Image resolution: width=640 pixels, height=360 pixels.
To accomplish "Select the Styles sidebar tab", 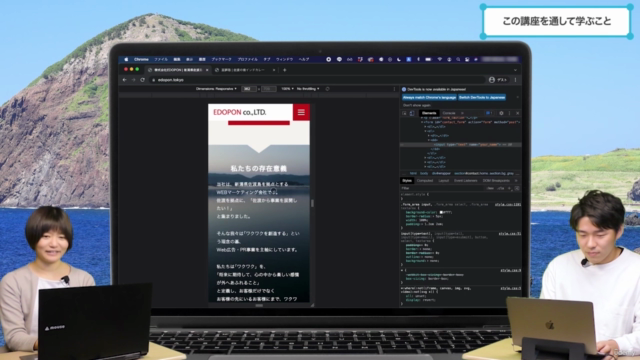I will pyautogui.click(x=407, y=180).
